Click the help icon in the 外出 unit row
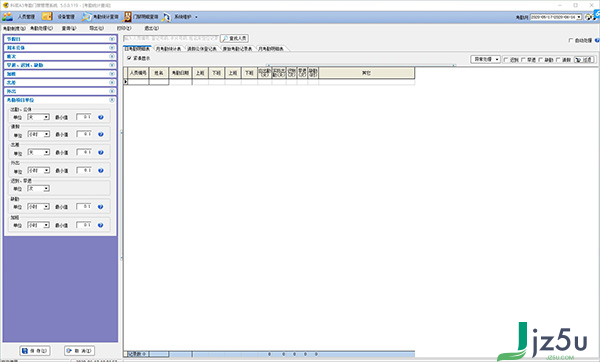This screenshot has height=362, width=600. [x=101, y=170]
